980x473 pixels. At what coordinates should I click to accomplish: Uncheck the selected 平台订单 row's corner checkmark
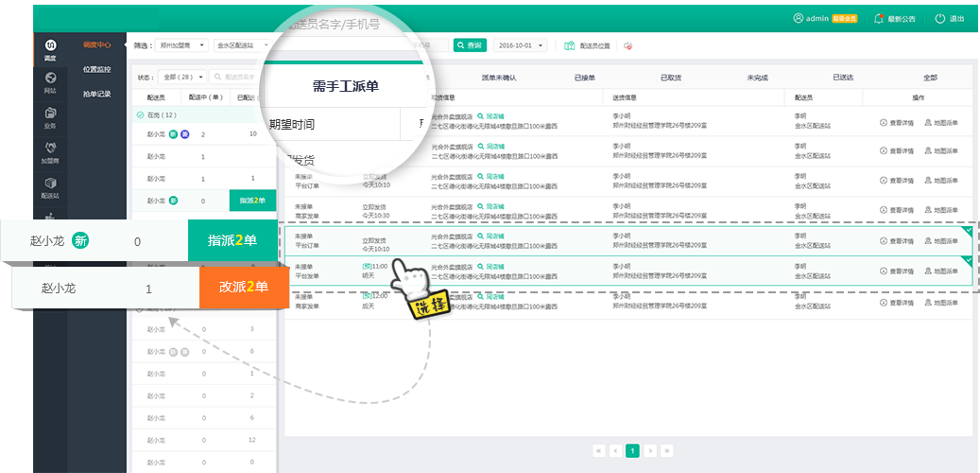pos(967,231)
